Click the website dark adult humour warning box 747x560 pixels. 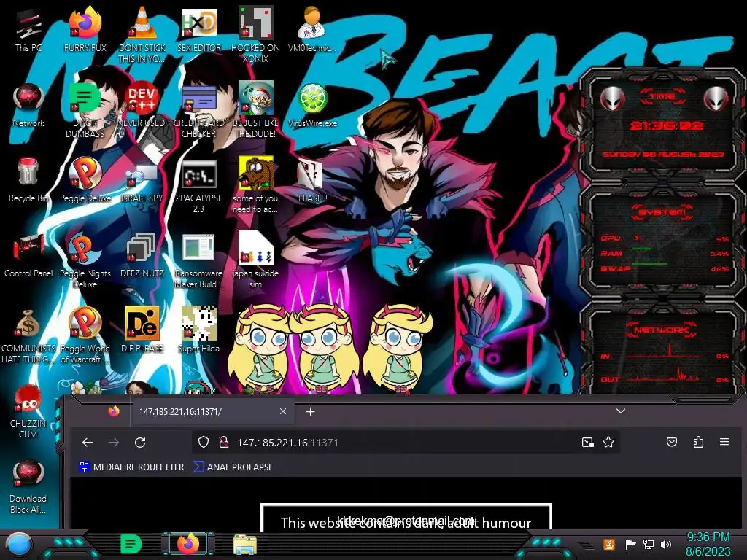coord(406,516)
